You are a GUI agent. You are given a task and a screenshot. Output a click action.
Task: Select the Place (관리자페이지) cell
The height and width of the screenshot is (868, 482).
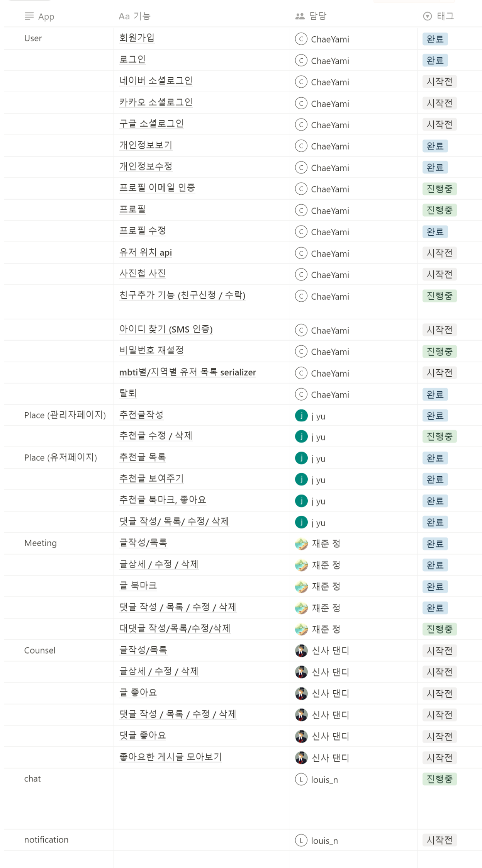pos(59,415)
